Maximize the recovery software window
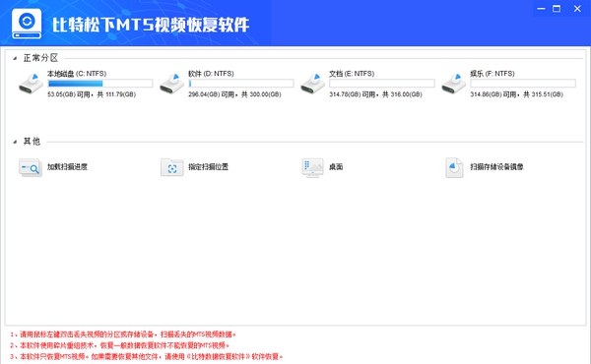591x364 pixels. pyautogui.click(x=557, y=9)
